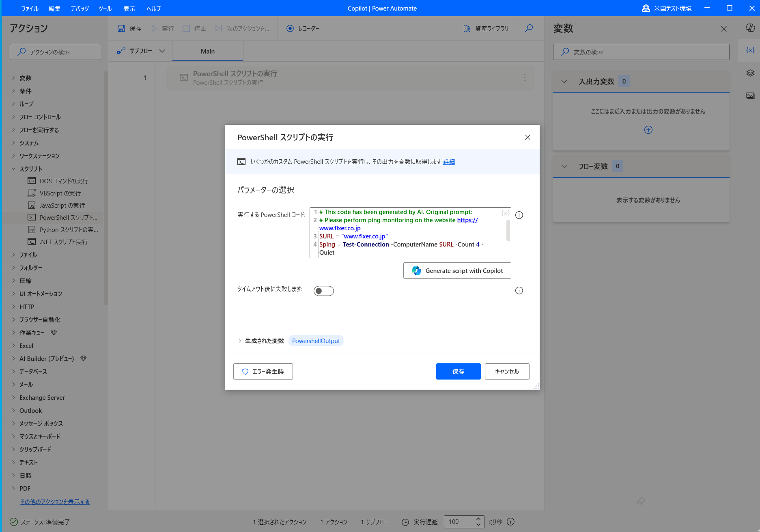Click the blue 保存 button in dialog
760x532 pixels.
459,371
